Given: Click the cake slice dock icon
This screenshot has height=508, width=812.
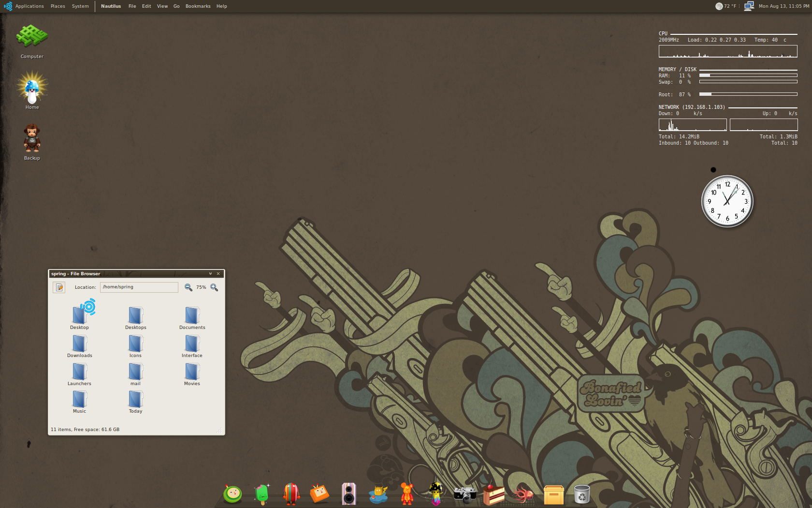Looking at the screenshot, I should point(493,494).
